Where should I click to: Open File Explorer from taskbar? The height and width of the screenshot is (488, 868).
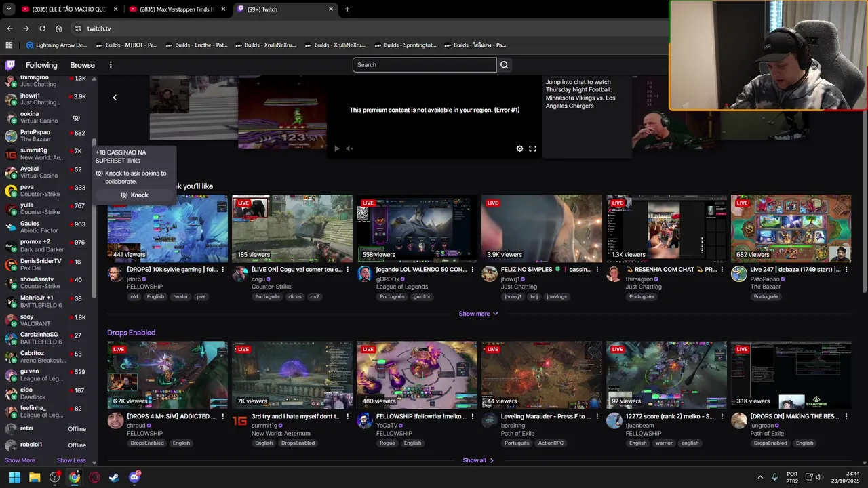[35, 477]
